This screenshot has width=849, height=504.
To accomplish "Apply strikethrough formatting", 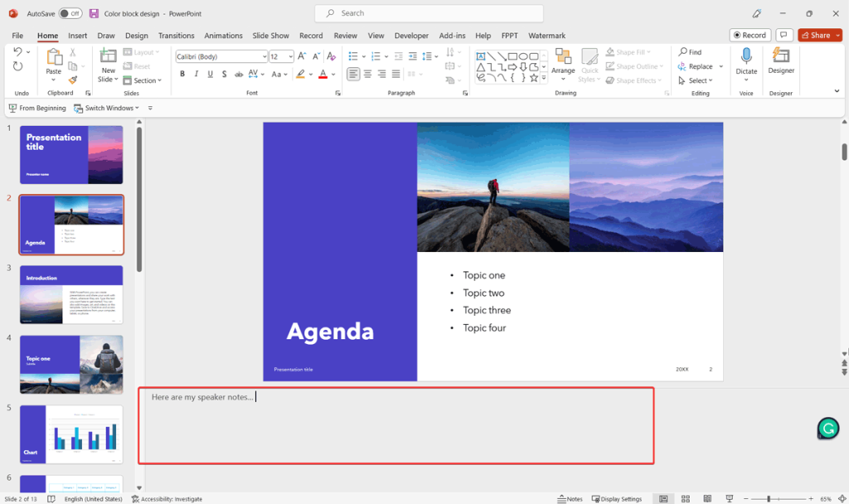I will pyautogui.click(x=225, y=74).
